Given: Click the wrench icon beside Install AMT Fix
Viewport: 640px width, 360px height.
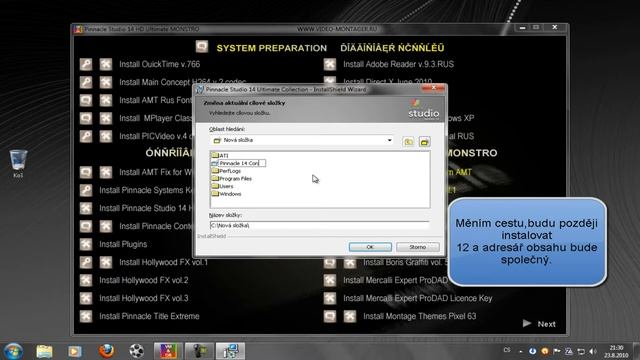Looking at the screenshot, I should click(106, 172).
